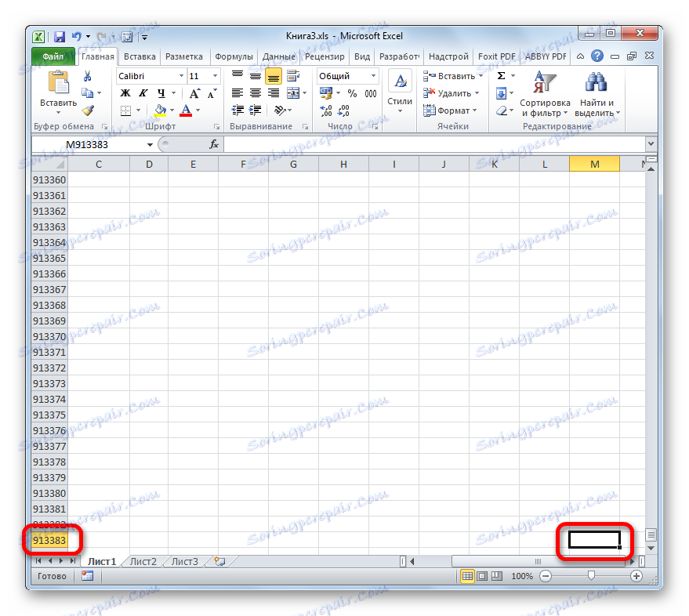Align text to top of cell

pyautogui.click(x=238, y=75)
